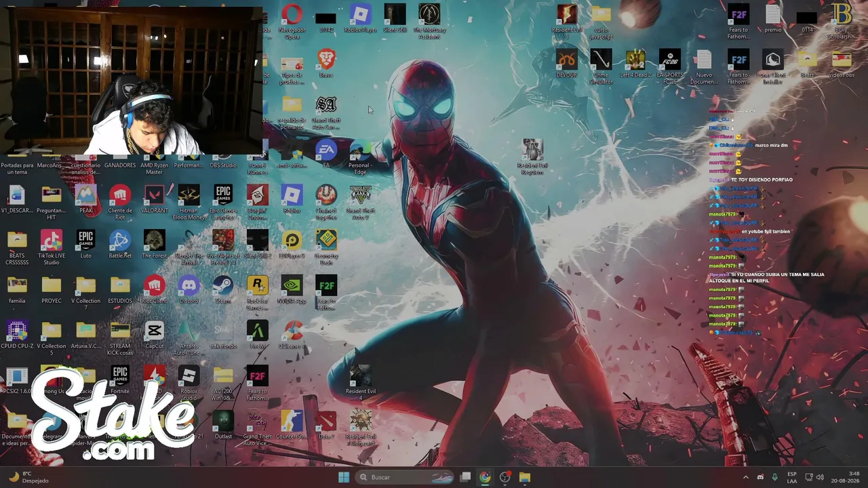The image size is (868, 488).
Task: Select the Resident Evil Requiem icon
Action: 532,157
